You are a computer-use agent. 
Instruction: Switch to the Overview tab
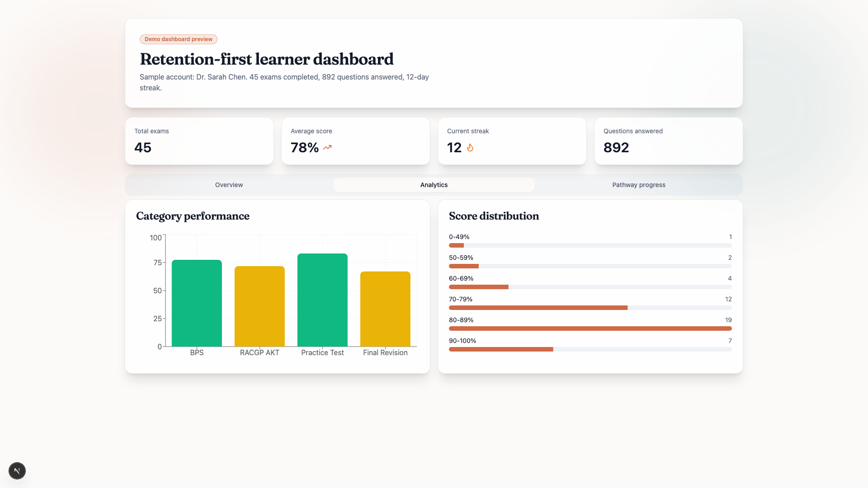[229, 185]
